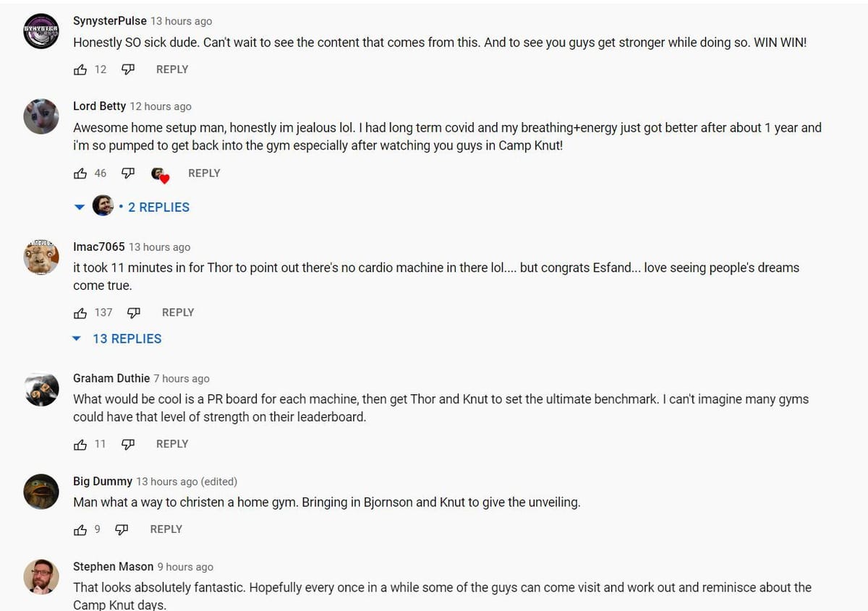Click creator heart on Lord Betty's comment
The width and height of the screenshot is (868, 611).
[x=160, y=174]
